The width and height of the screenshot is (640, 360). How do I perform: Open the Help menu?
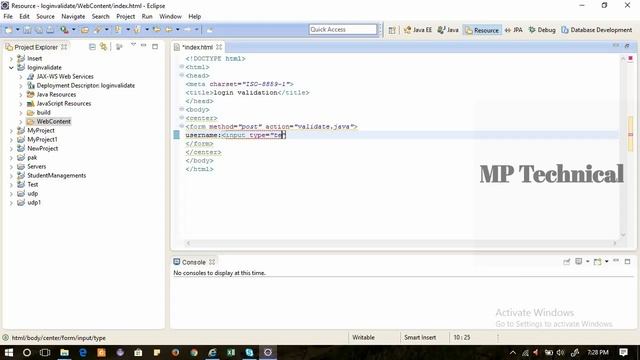coord(194,16)
